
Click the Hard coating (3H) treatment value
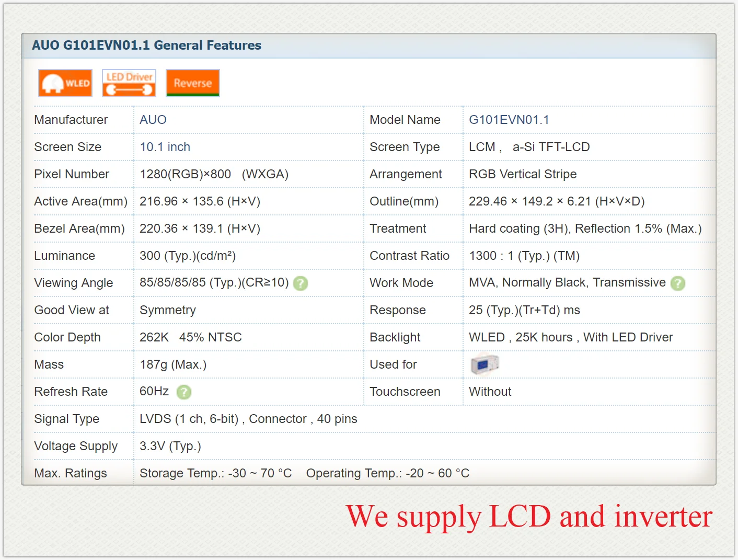pos(585,228)
